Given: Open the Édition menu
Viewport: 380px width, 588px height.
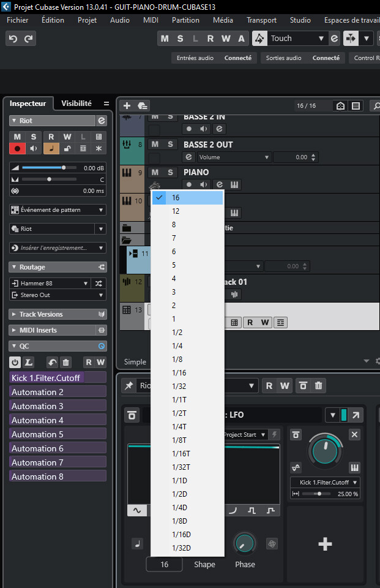Looking at the screenshot, I should coord(53,20).
